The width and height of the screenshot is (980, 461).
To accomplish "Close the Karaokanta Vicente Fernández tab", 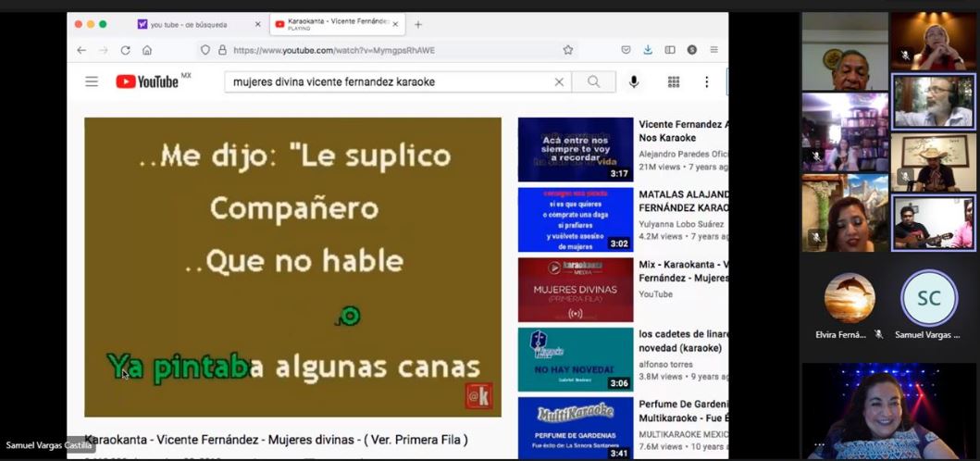I will [395, 24].
